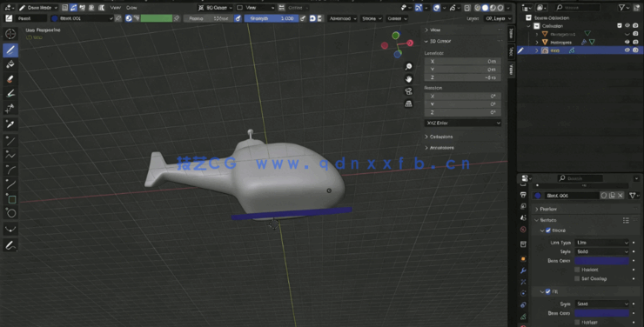Hide the selected grease pencil object eye
Viewport: 644px width, 327px height.
click(x=627, y=50)
